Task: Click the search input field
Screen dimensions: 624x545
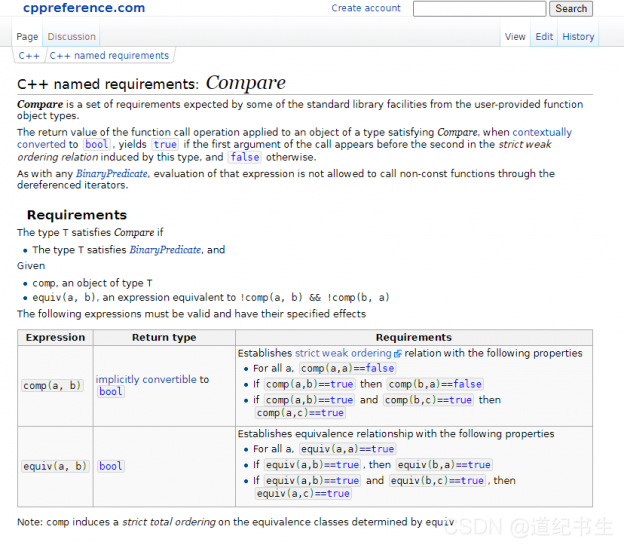Action: [479, 9]
